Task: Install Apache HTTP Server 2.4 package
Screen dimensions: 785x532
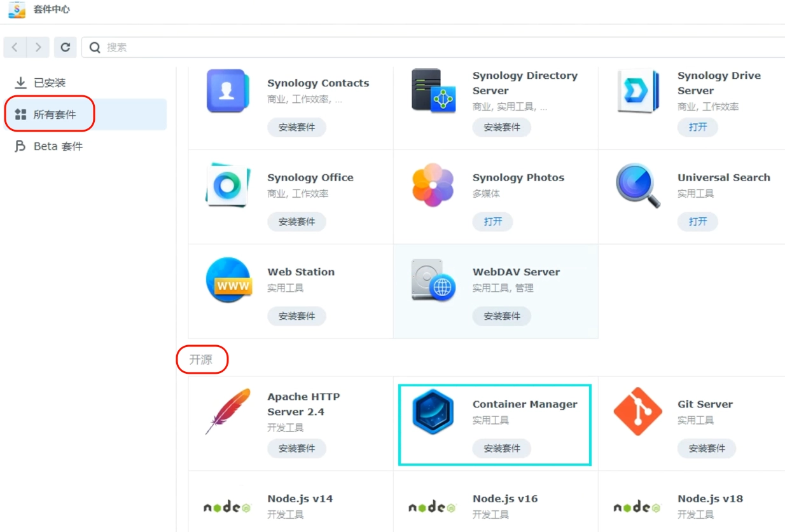Action: coord(296,448)
